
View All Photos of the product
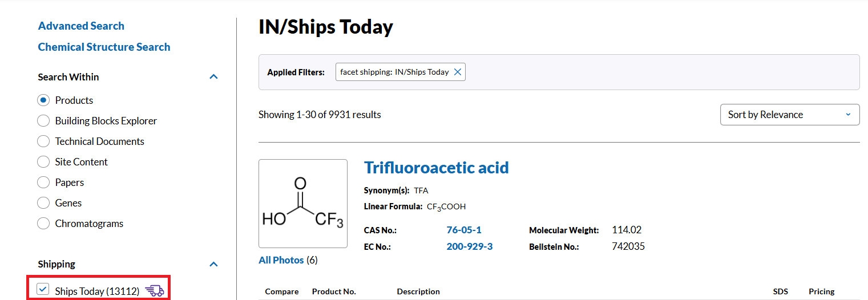(x=281, y=260)
